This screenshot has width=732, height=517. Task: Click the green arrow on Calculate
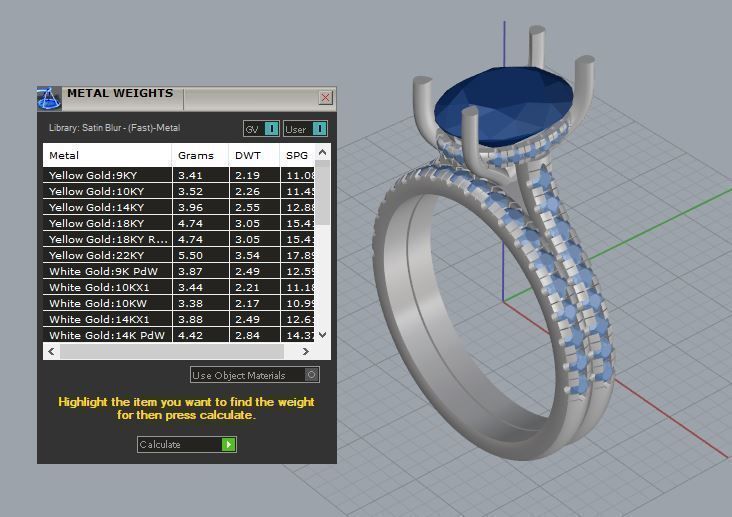229,444
